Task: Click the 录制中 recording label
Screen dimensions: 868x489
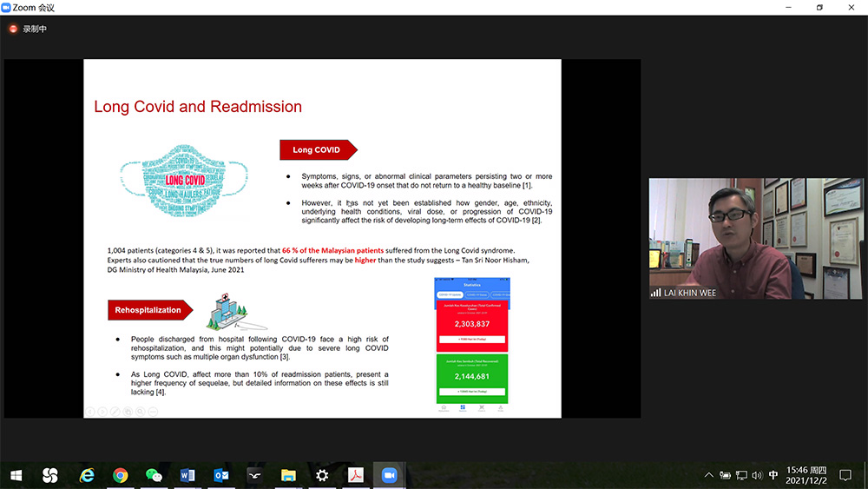Action: click(35, 29)
